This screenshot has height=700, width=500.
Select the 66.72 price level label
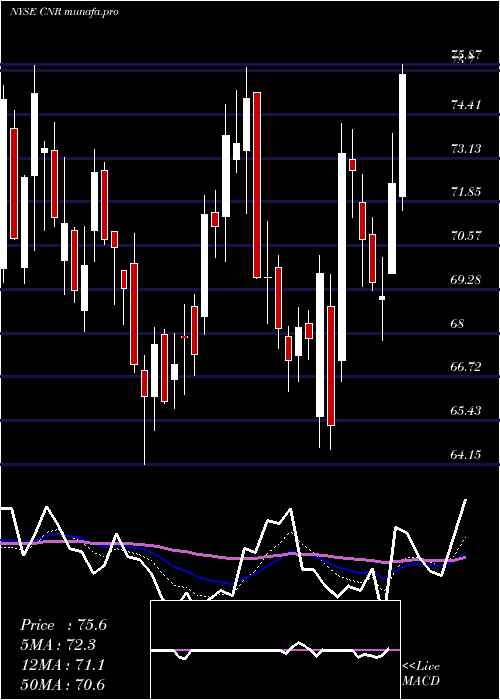coord(466,367)
